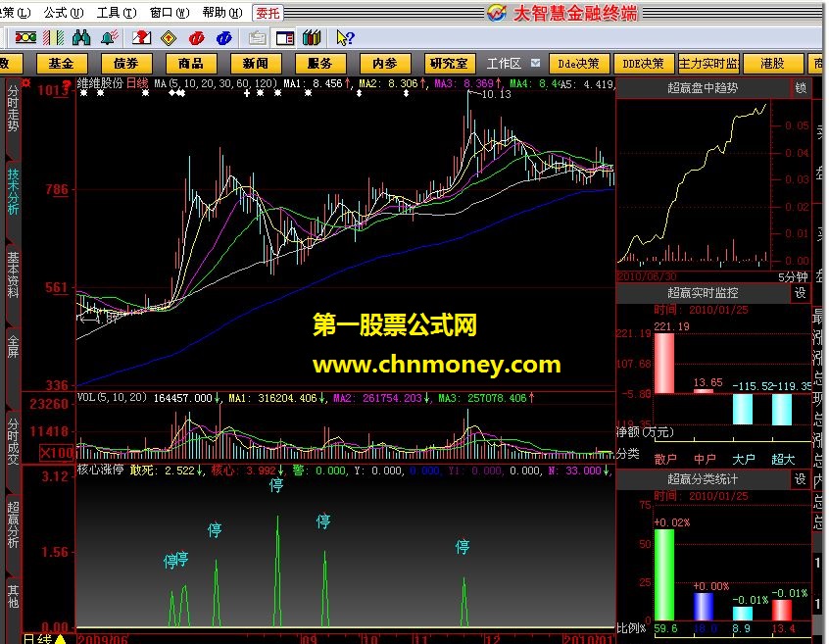The width and height of the screenshot is (829, 644).
Task: Select the 新闻 category button
Action: point(256,64)
